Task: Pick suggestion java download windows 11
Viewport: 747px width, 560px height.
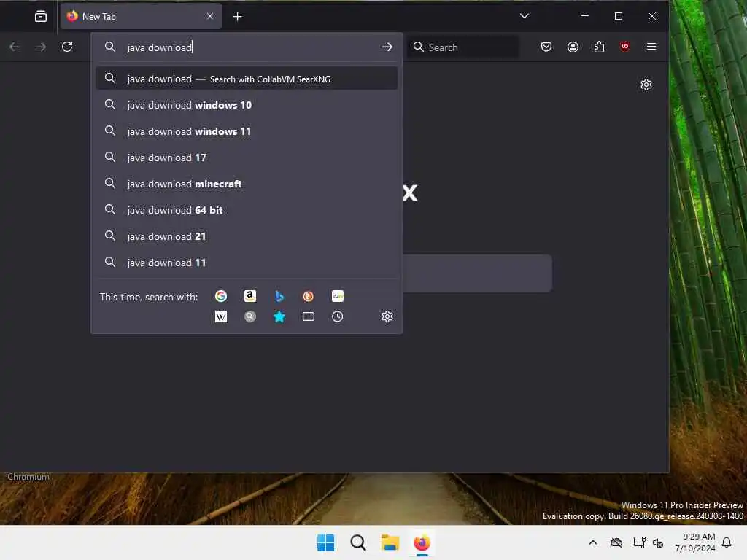Action: click(x=247, y=131)
